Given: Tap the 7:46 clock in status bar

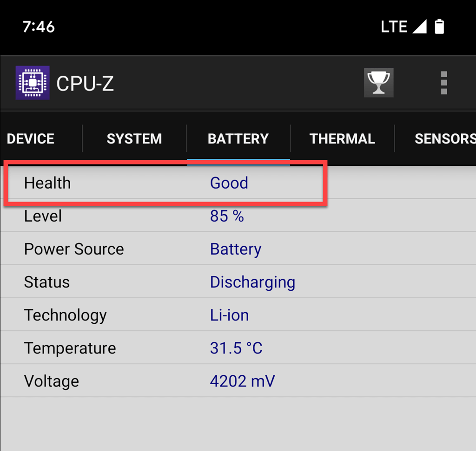Looking at the screenshot, I should [x=39, y=26].
